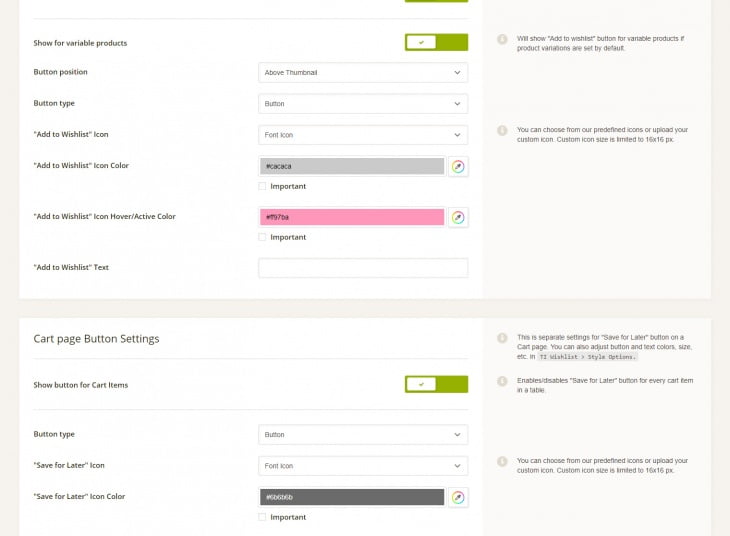Click Cart page Button Settings heading
Image resolution: width=730 pixels, height=536 pixels.
coord(96,339)
